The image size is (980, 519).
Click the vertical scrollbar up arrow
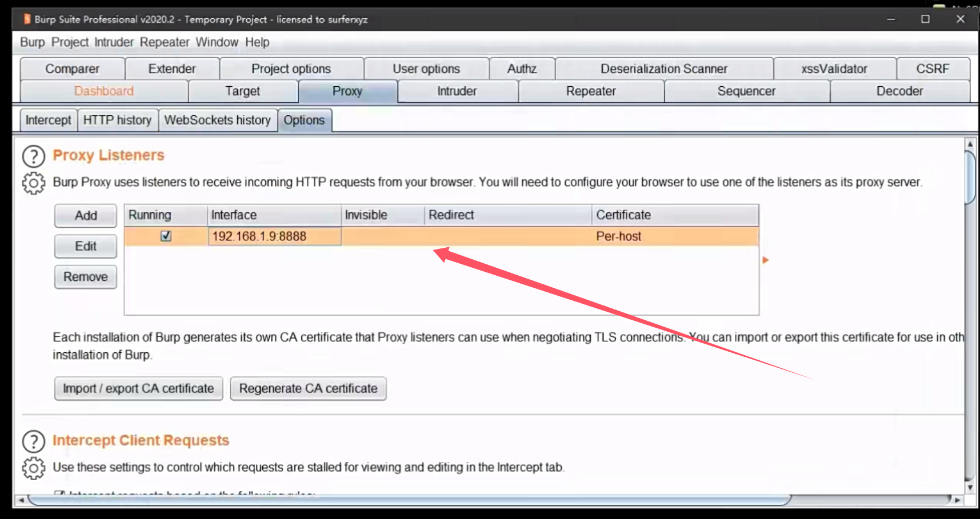pyautogui.click(x=970, y=144)
